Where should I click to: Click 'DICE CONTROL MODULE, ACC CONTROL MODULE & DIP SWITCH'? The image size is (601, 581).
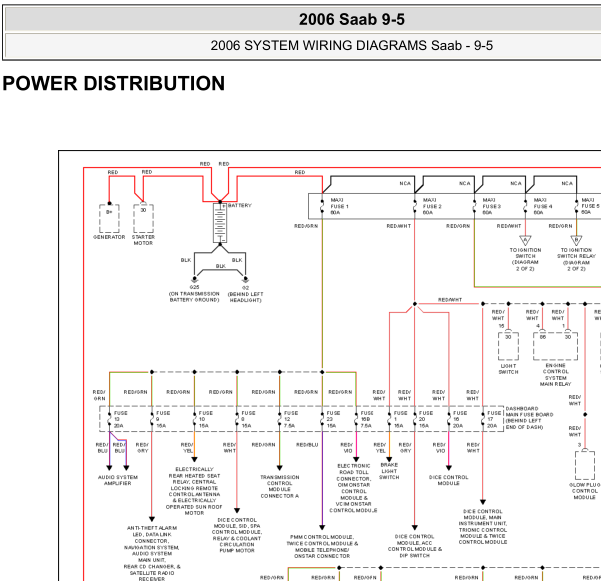pos(415,546)
